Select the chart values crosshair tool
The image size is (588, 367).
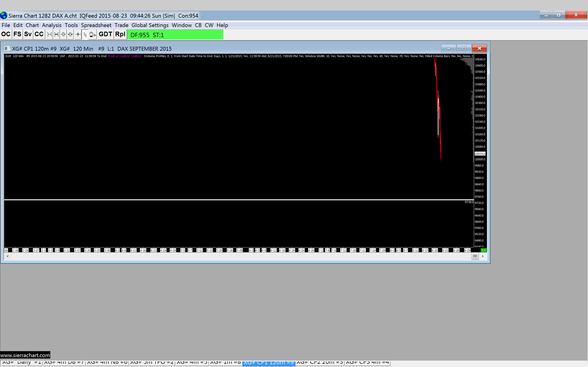[x=78, y=34]
